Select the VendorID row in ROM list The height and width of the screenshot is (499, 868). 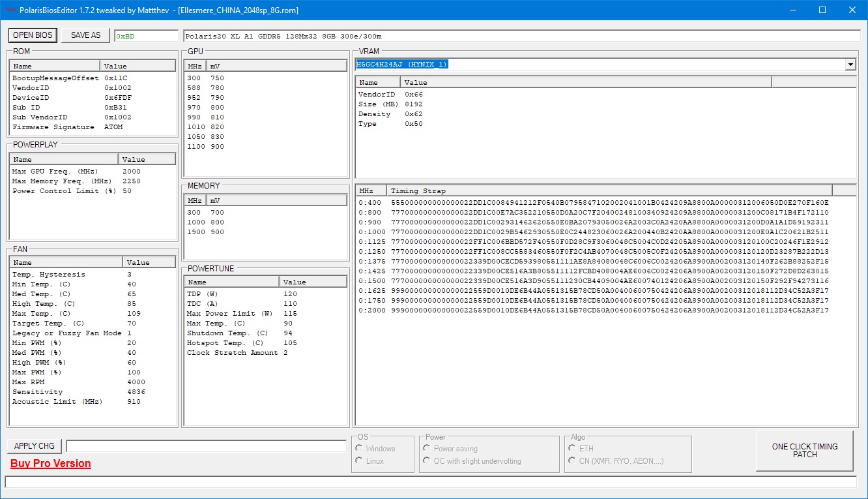coord(93,88)
